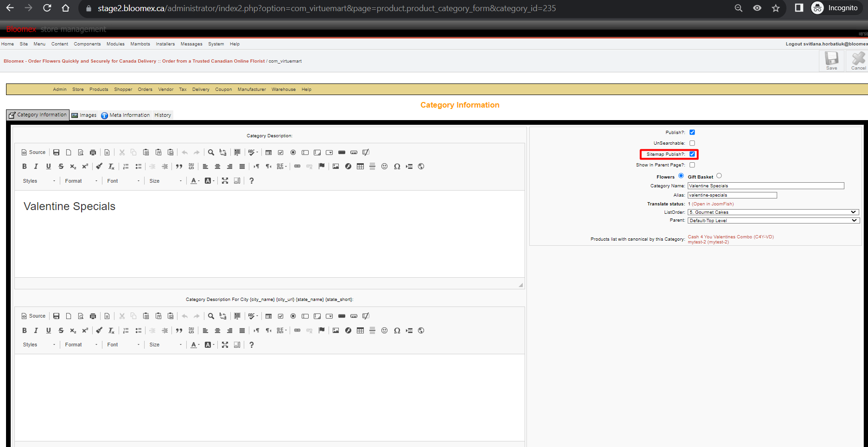Insert table icon in first editor toolbar
The image size is (868, 447).
coord(360,166)
